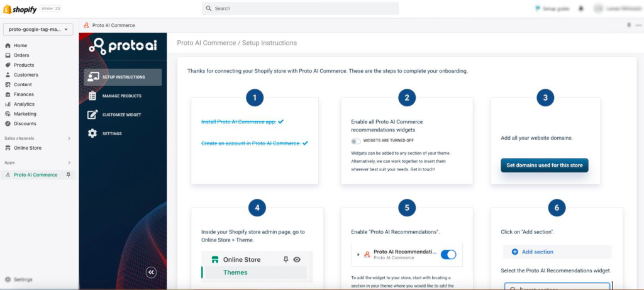This screenshot has width=644, height=290.
Task: Click the Content icon
Action: coord(8,85)
